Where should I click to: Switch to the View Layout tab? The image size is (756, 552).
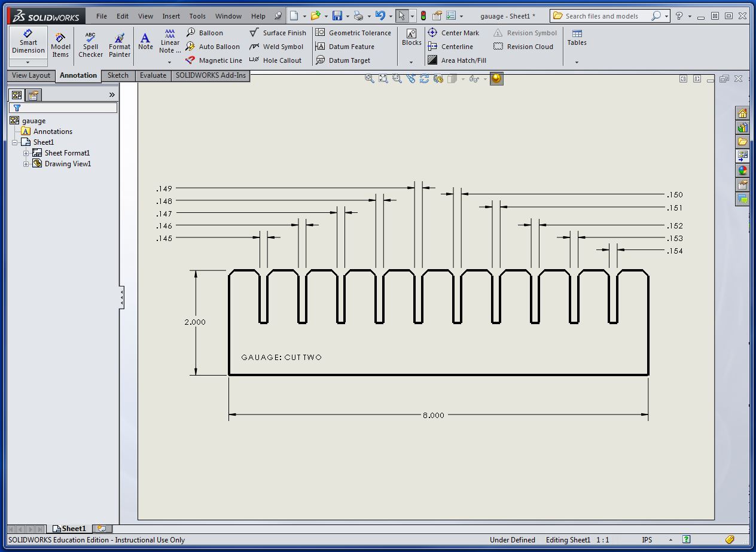31,75
